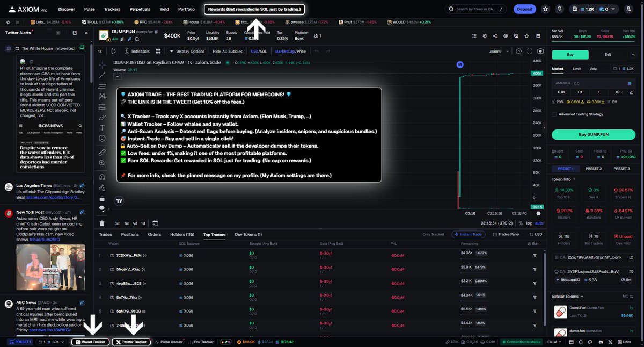Select the Limit order tab
Viewport: 644px width, 347px height.
click(x=576, y=69)
